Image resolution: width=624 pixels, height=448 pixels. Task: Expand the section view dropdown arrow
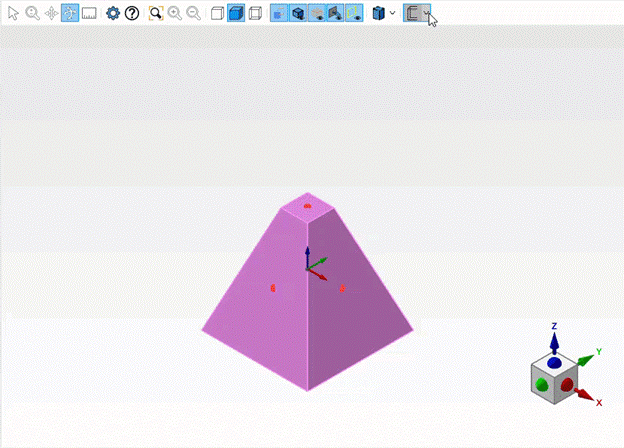coord(426,13)
